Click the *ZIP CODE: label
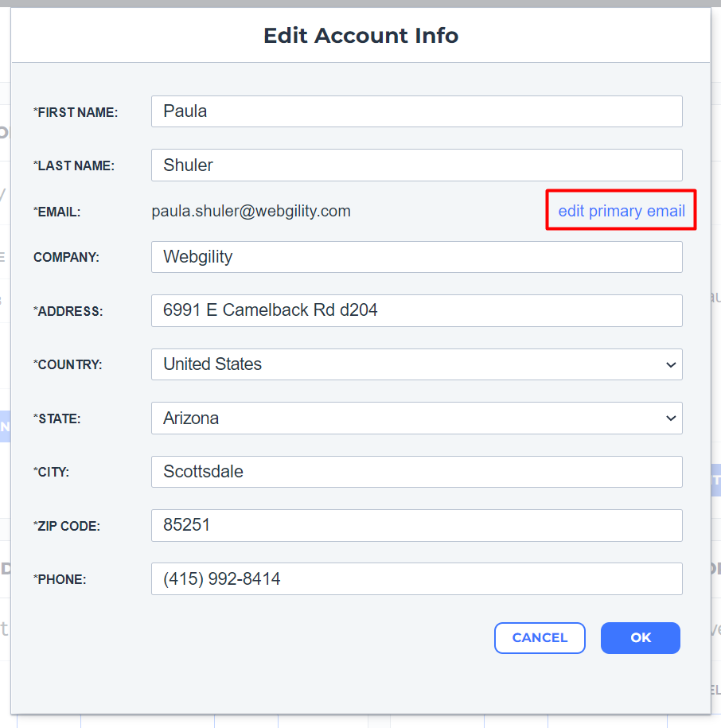 click(x=66, y=526)
